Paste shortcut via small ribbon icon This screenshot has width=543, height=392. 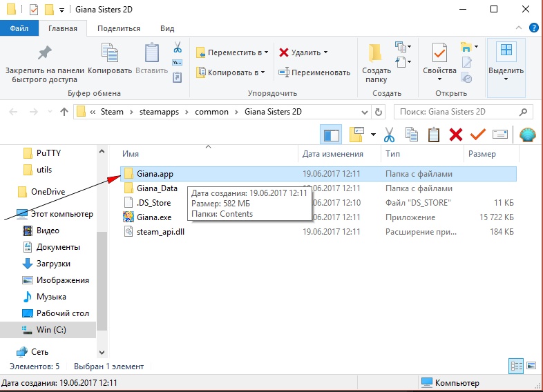click(x=178, y=77)
